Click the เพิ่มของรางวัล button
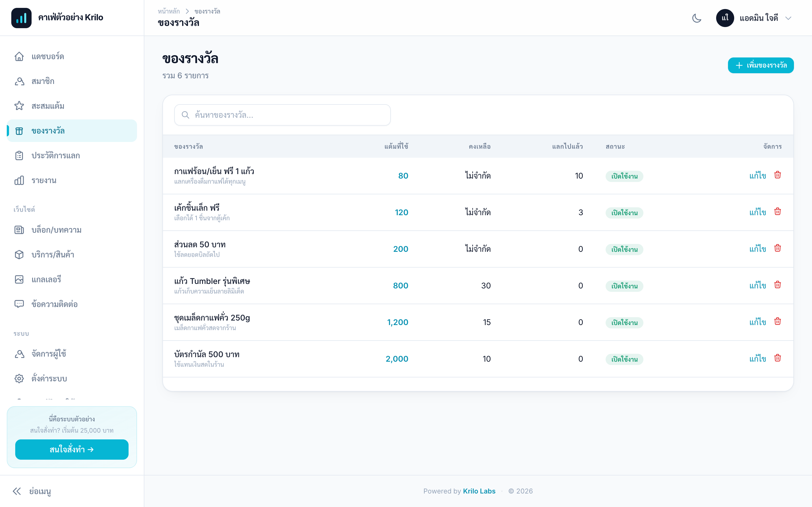Screen dimensions: 812x507 pos(761,65)
